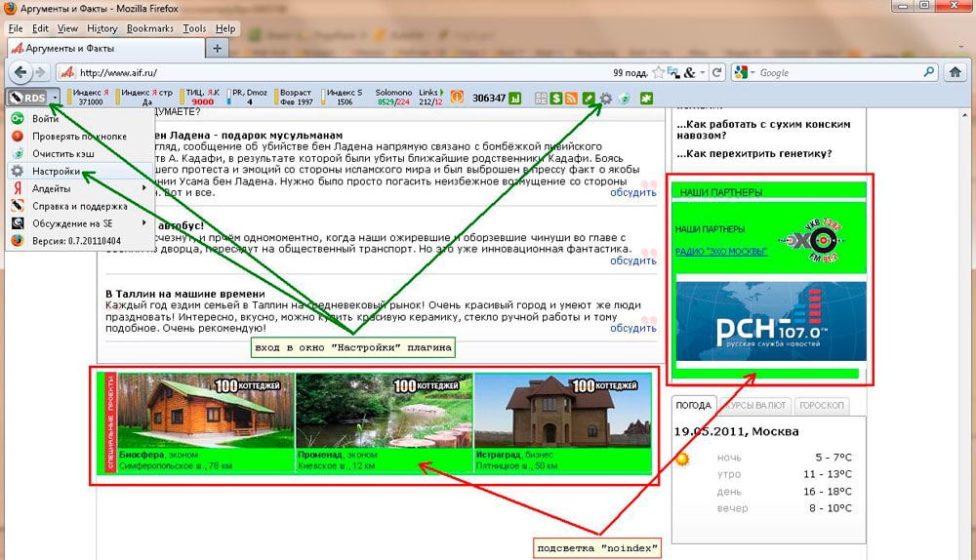
Task: Expand the Google search engine dropdown
Action: [x=752, y=72]
